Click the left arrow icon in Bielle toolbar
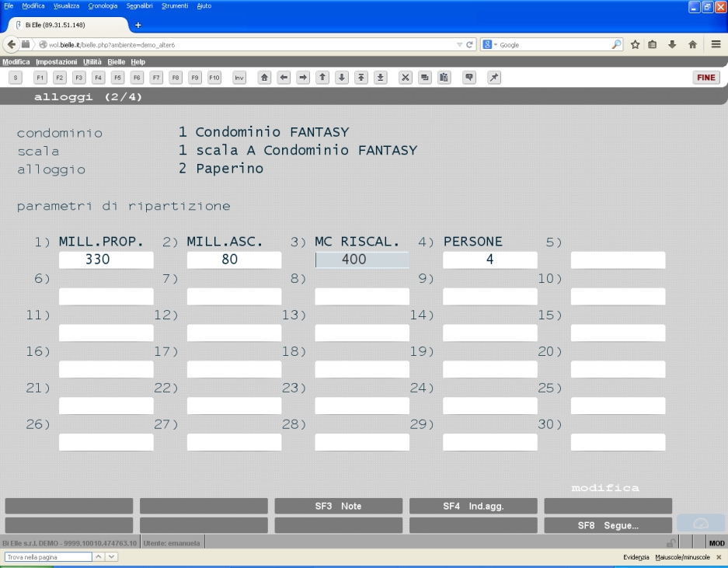The height and width of the screenshot is (568, 728). tap(284, 78)
